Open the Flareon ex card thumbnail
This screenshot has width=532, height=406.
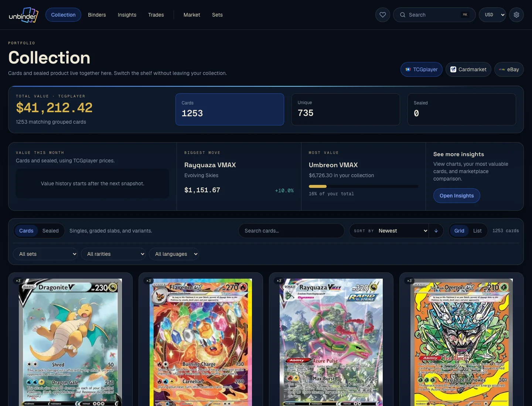[201, 342]
